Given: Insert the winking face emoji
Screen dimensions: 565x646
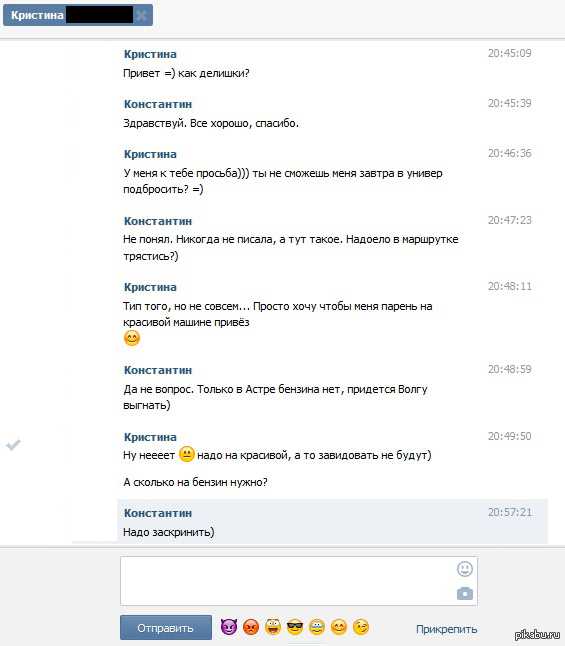Looking at the screenshot, I should (x=361, y=627).
